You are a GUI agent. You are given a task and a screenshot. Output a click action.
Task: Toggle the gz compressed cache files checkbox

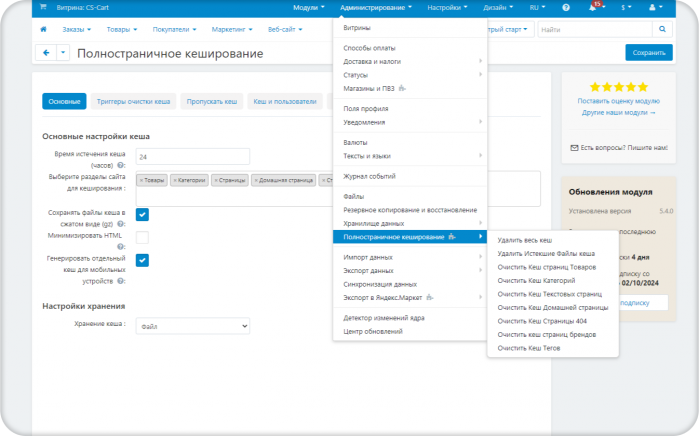click(x=142, y=215)
